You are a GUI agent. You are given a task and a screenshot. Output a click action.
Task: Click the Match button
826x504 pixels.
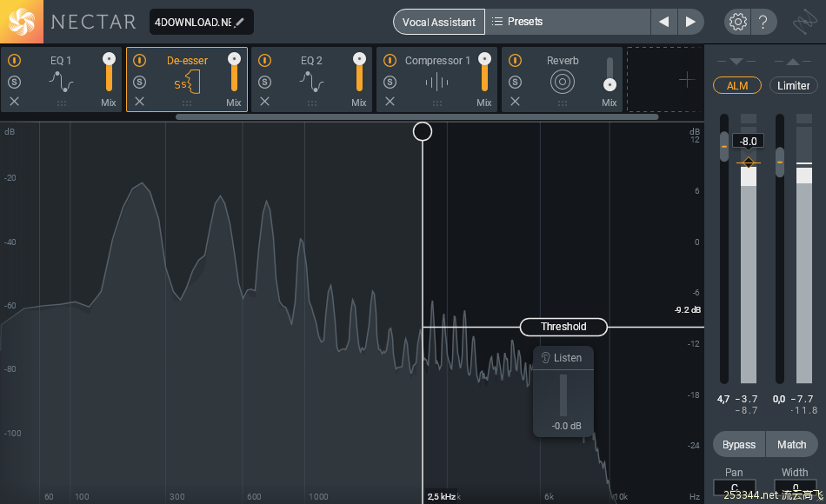tap(792, 445)
